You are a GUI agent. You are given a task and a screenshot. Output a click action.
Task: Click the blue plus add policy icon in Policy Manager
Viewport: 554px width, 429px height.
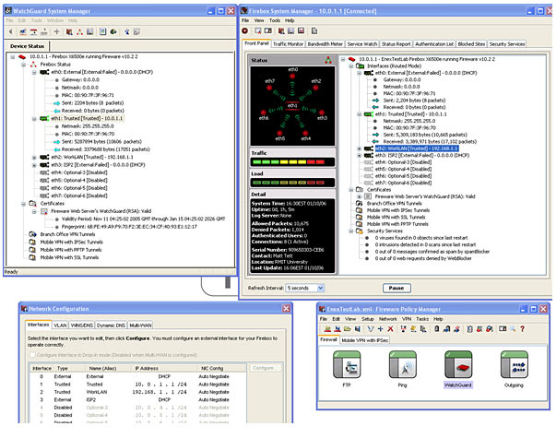coord(381,329)
